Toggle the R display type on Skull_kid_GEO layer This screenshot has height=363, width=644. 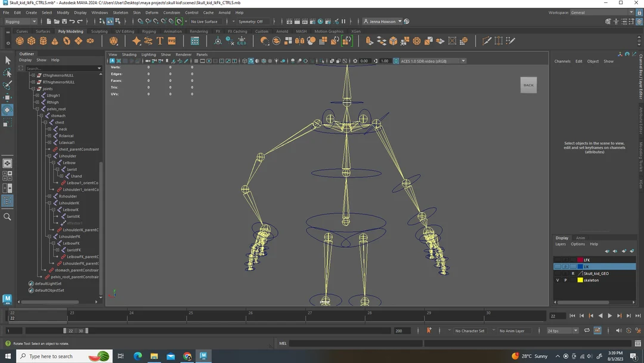573,273
